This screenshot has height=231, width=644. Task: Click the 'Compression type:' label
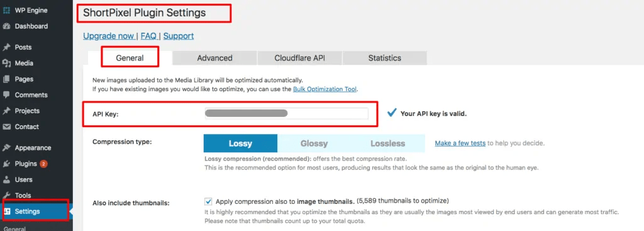tap(122, 142)
